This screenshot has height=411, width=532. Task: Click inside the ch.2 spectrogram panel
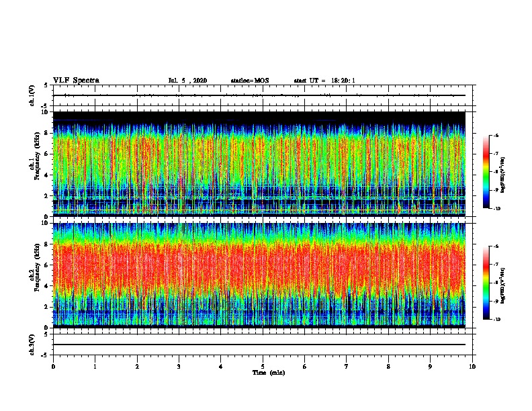pyautogui.click(x=259, y=275)
